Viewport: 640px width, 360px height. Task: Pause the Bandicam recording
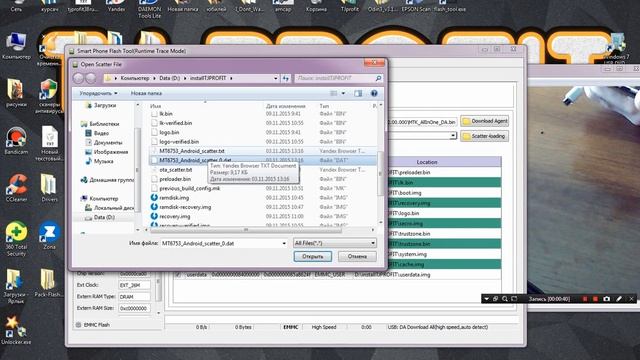(x=585, y=299)
